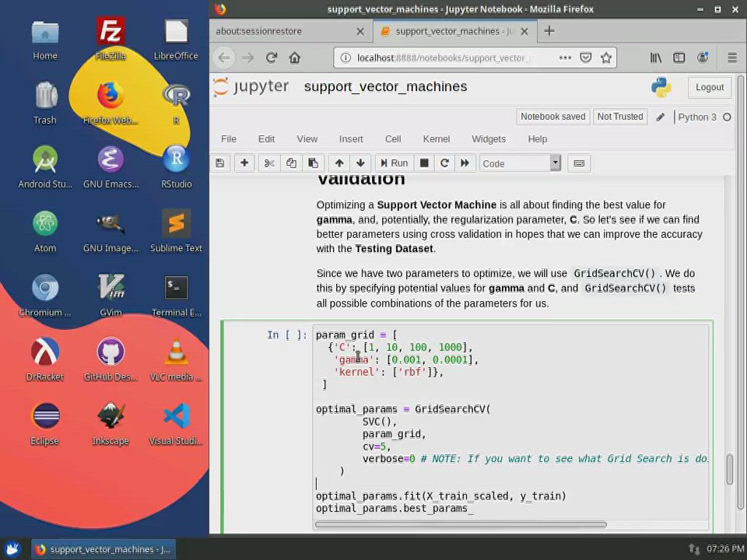Interrupt the kernel with stop icon

click(x=424, y=163)
